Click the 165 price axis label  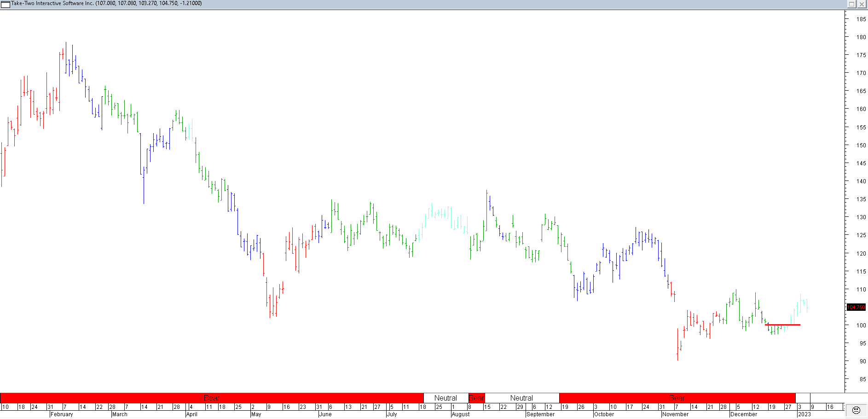tap(861, 91)
